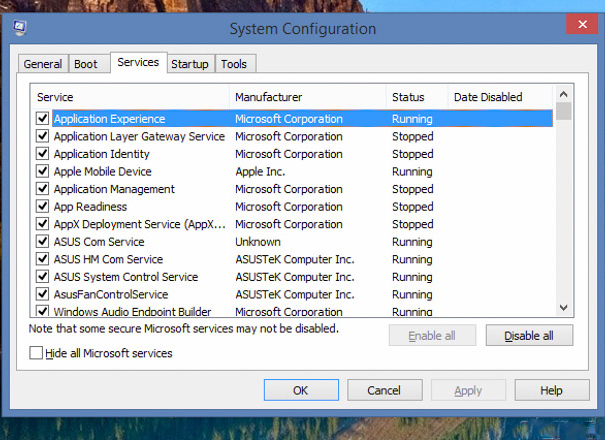Image resolution: width=605 pixels, height=440 pixels.
Task: Toggle the Application Management checkbox
Action: click(x=42, y=188)
